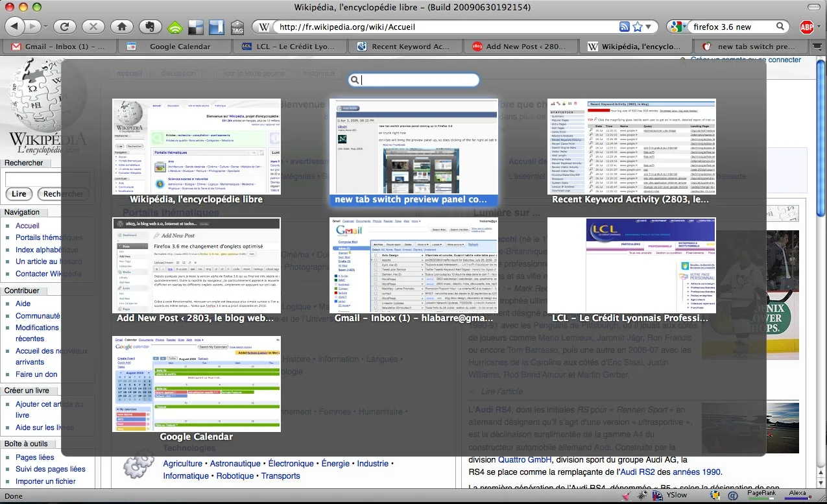
Task: Open the années 1990 article link
Action: coord(697,472)
